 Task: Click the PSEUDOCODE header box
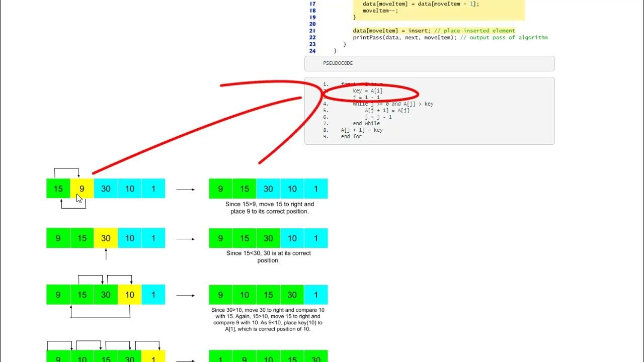pyautogui.click(x=429, y=63)
